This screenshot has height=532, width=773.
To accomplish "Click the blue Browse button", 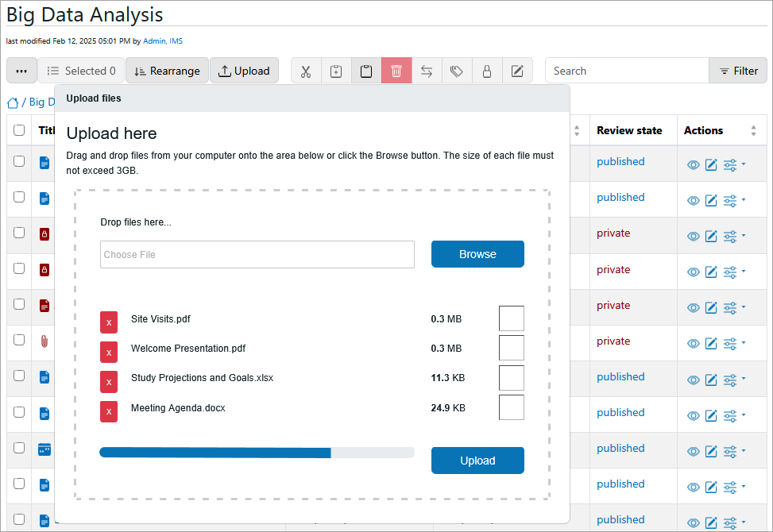I will click(x=477, y=254).
